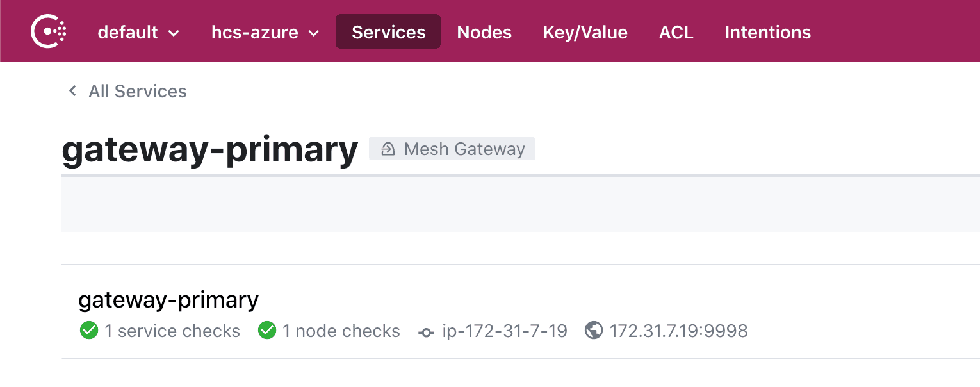Return to All Services list
This screenshot has width=980, height=387.
(137, 91)
